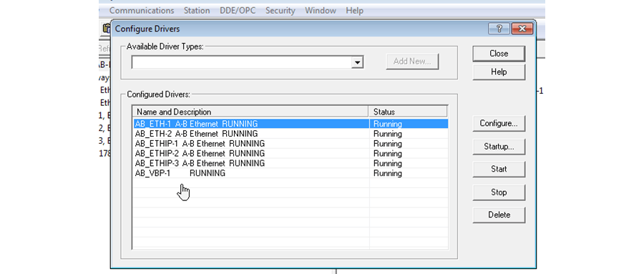Select the AB_VBP-1 driver row
The width and height of the screenshot is (644, 274).
coord(291,173)
